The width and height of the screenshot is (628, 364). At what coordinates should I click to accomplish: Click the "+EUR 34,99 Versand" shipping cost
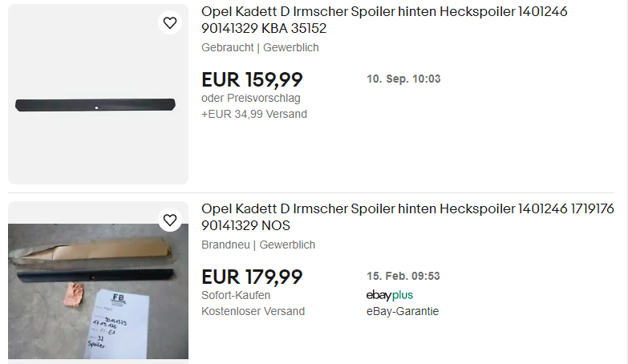253,114
